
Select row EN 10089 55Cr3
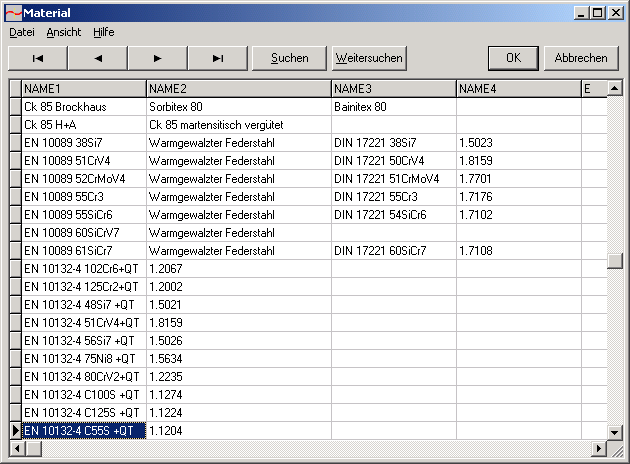(x=84, y=197)
